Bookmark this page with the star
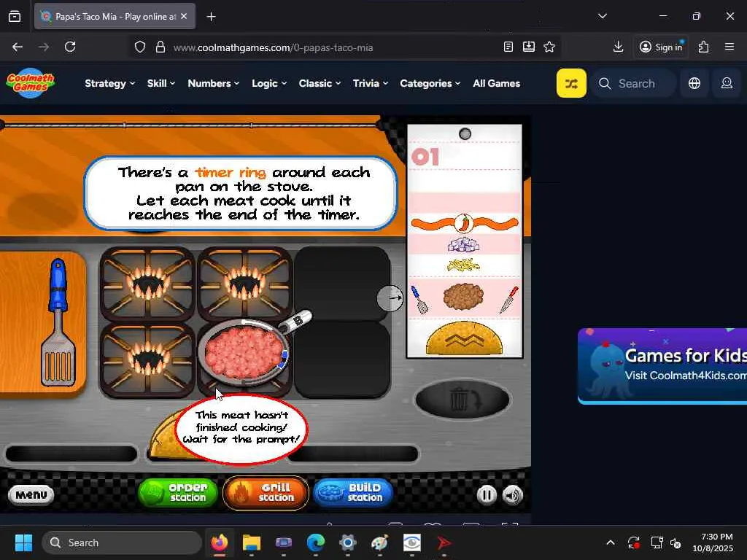Screen dimensions: 747x560 (549, 47)
